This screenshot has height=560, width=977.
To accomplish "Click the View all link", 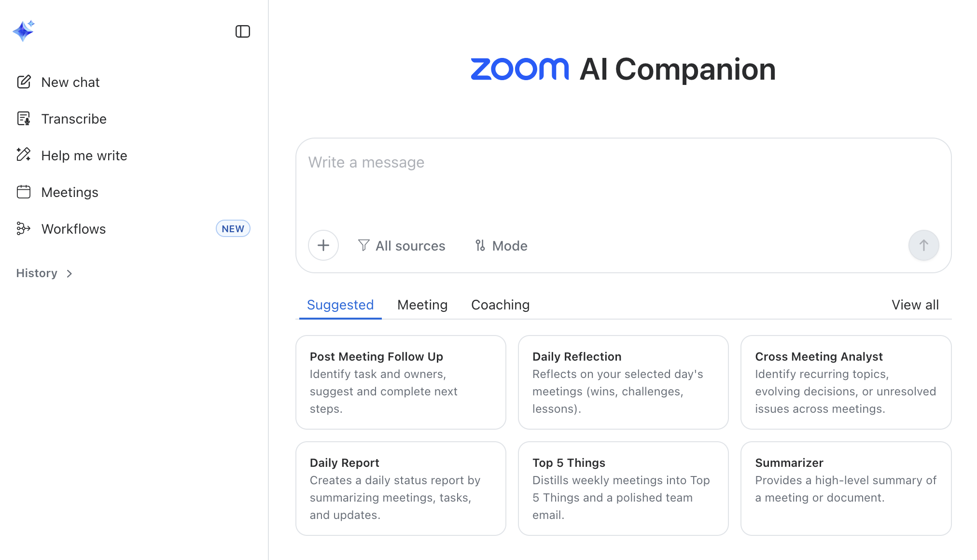I will pos(915,305).
